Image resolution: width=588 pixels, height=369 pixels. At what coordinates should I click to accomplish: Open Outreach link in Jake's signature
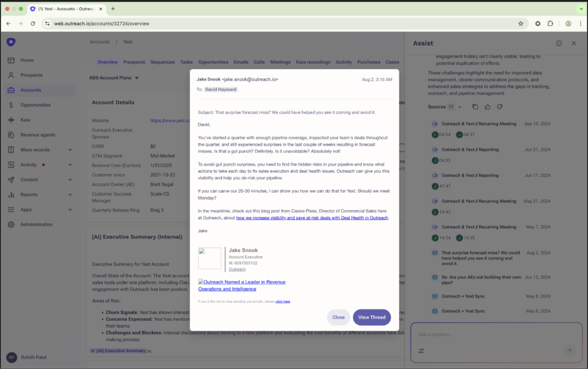[237, 269]
